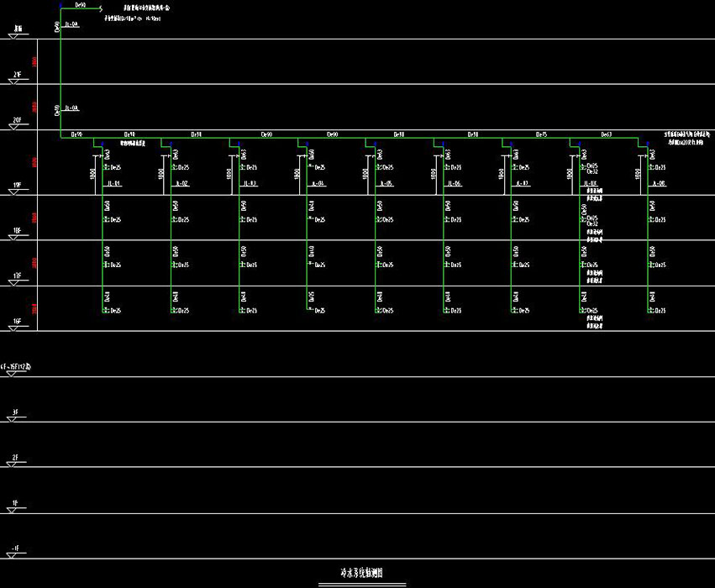
Task: Click the 1F floor level label
Action: click(15, 503)
